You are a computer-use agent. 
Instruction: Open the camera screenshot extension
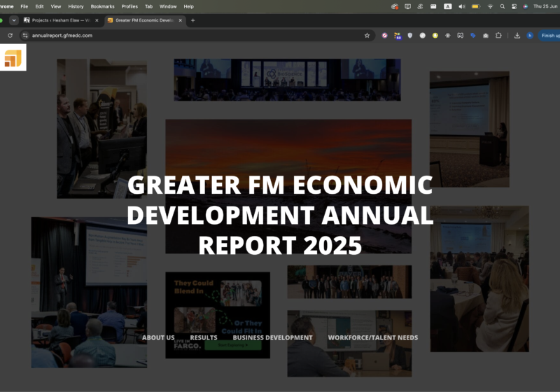[486, 35]
